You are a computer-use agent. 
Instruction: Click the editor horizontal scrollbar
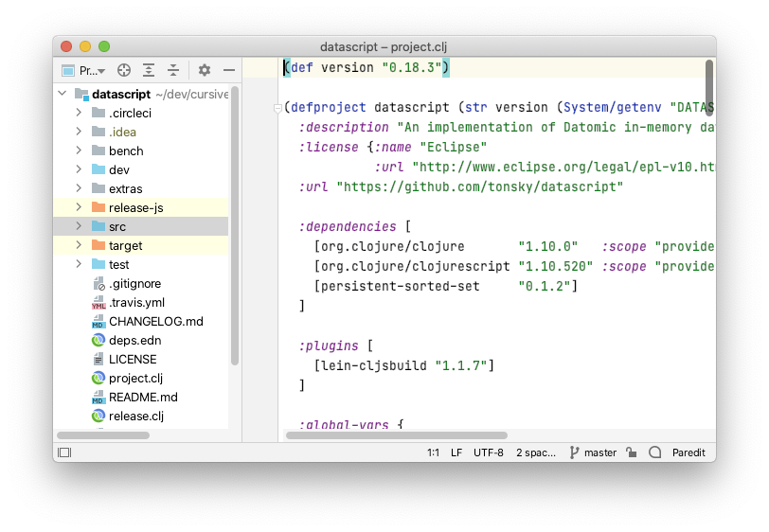tap(396, 435)
